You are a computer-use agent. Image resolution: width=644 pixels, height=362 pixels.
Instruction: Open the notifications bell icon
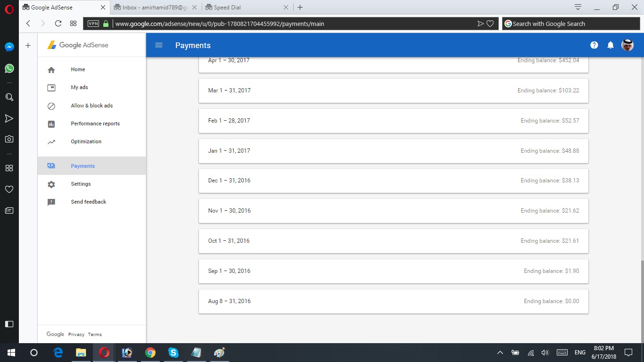[611, 45]
